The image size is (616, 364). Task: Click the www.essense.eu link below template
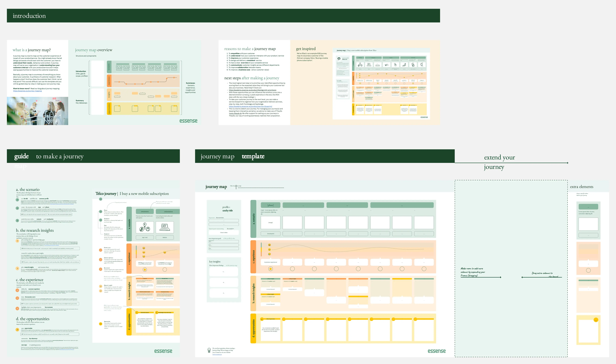pyautogui.click(x=217, y=354)
